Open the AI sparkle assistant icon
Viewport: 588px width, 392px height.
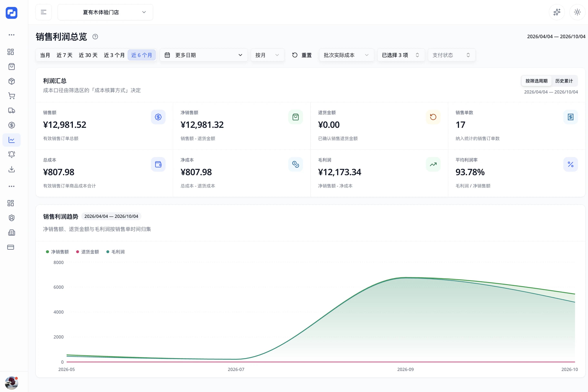[557, 12]
